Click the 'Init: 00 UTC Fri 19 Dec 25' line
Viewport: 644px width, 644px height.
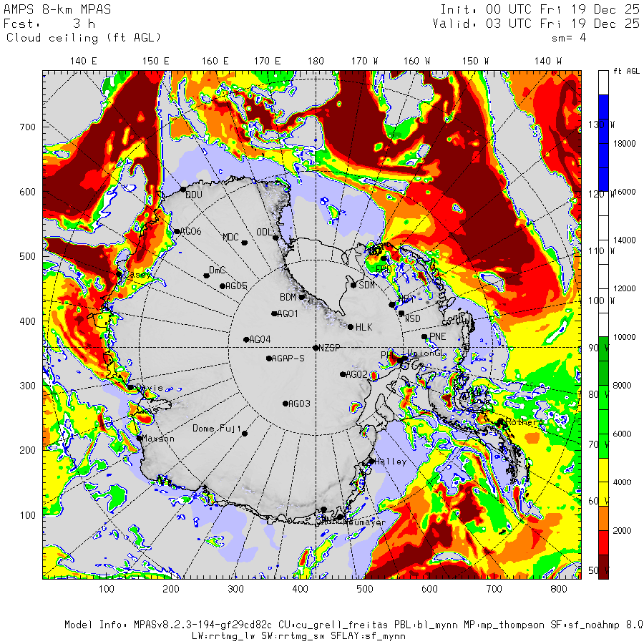(x=540, y=9)
